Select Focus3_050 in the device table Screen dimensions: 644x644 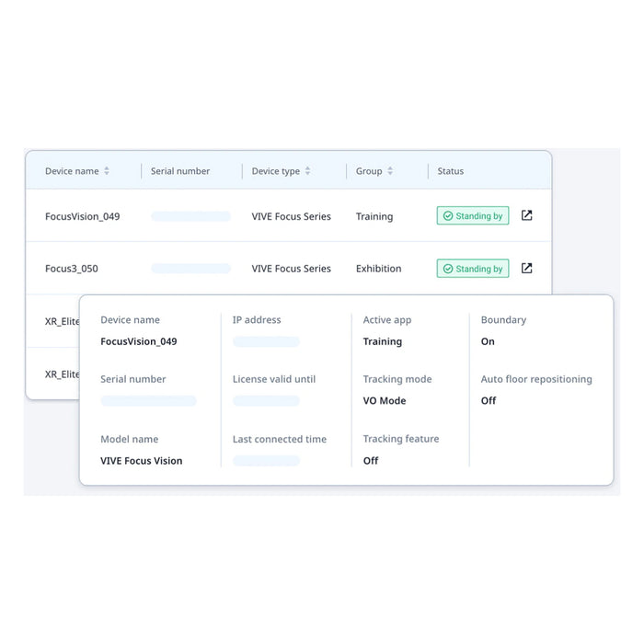(72, 269)
